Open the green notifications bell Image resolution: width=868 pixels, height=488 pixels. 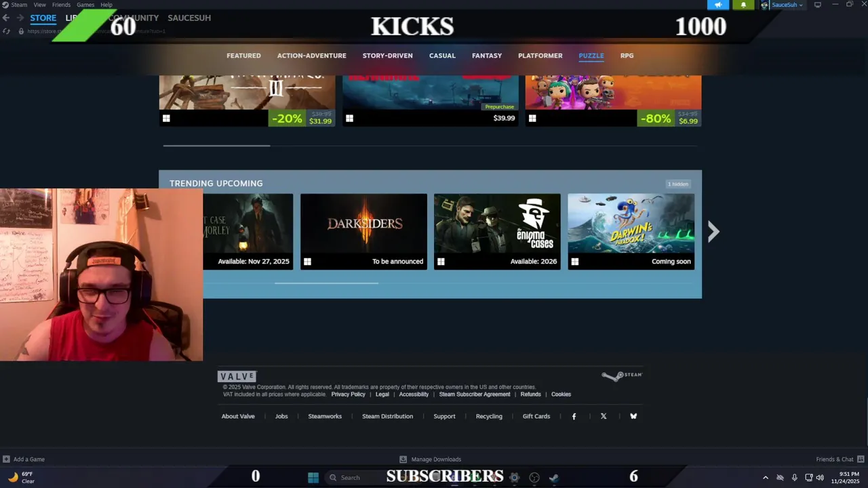(x=743, y=5)
